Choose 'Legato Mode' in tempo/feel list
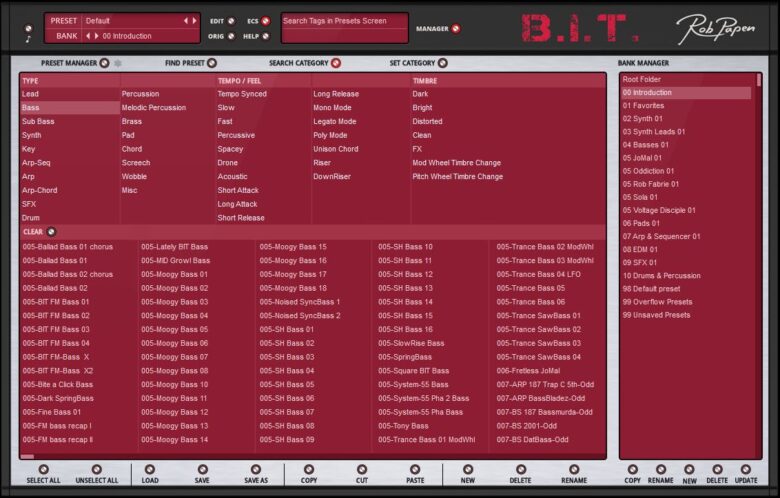The width and height of the screenshot is (780, 498). coord(335,121)
